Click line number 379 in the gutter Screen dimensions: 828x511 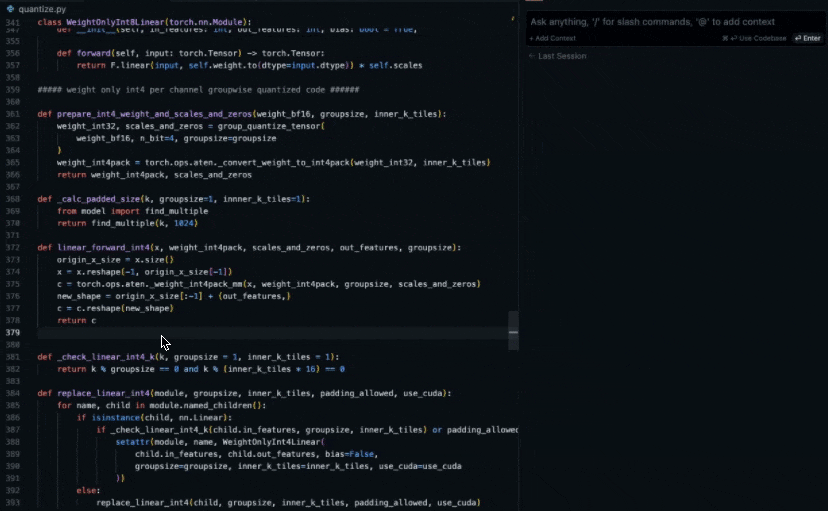[x=14, y=332]
